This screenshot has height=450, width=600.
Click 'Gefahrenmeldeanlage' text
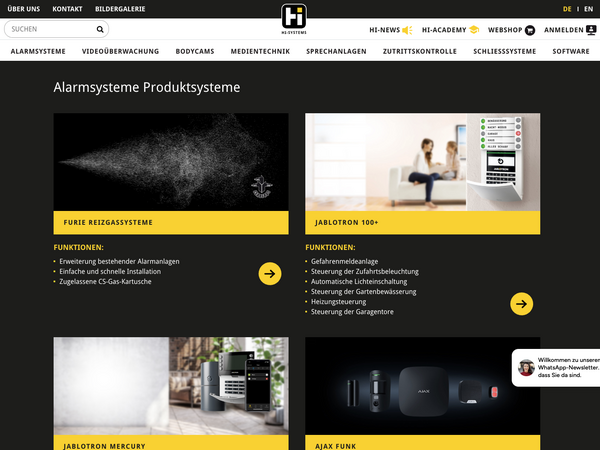pyautogui.click(x=344, y=261)
